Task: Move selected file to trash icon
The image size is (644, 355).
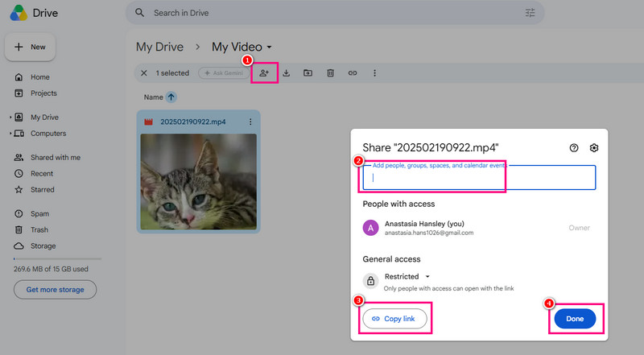Action: coord(330,73)
